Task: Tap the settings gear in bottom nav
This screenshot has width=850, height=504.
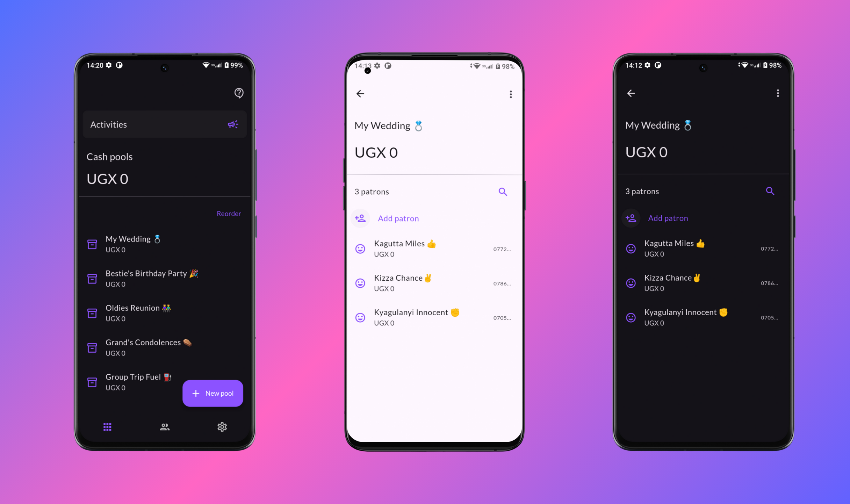Action: 221,427
